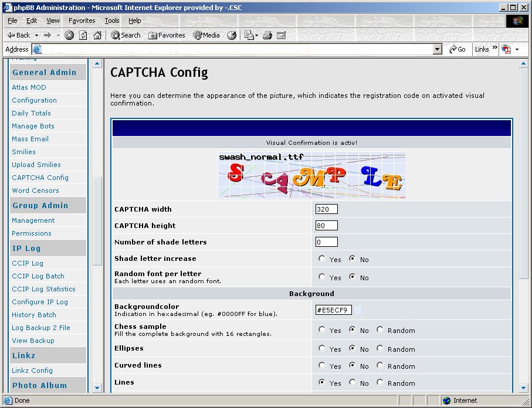This screenshot has width=532, height=408.
Task: Open the Favorites toolbar panel
Action: [167, 35]
